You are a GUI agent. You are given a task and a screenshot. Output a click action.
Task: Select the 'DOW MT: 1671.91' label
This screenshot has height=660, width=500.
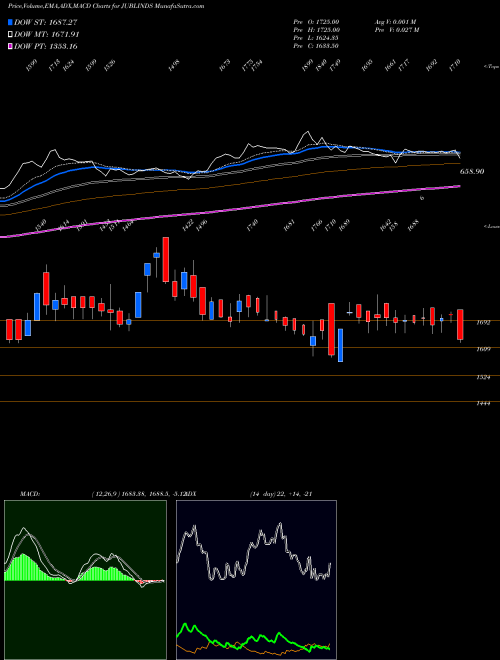click(47, 35)
